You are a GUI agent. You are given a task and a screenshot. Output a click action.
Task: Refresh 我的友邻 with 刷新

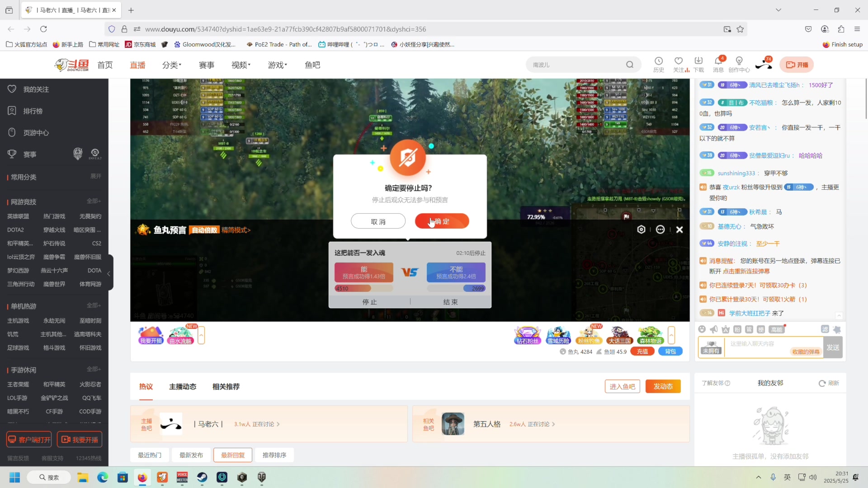pyautogui.click(x=829, y=383)
